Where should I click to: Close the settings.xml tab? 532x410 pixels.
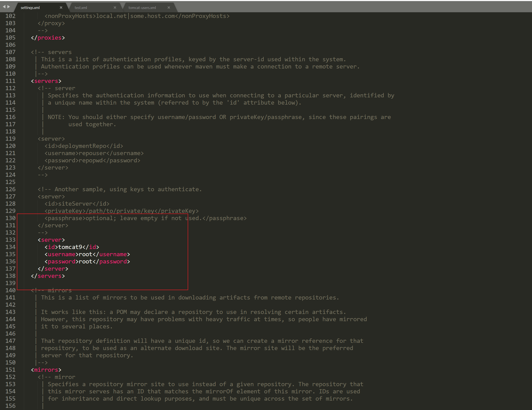[61, 7]
